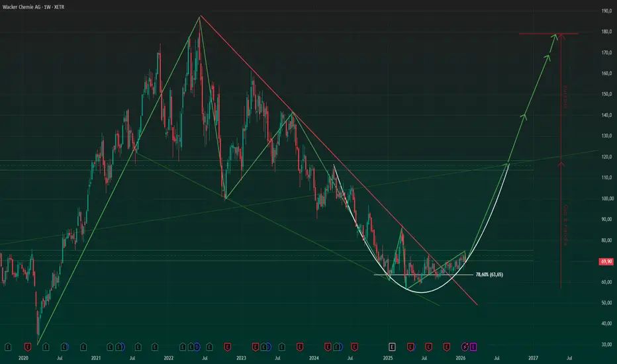Select the red horizontal target line near 180
The width and height of the screenshot is (617, 364).
(549, 34)
